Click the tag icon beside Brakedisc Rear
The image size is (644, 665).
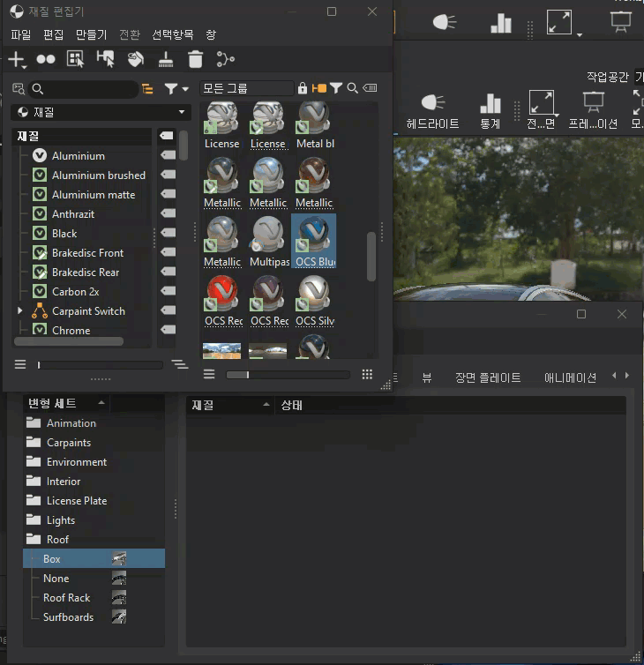click(x=168, y=272)
